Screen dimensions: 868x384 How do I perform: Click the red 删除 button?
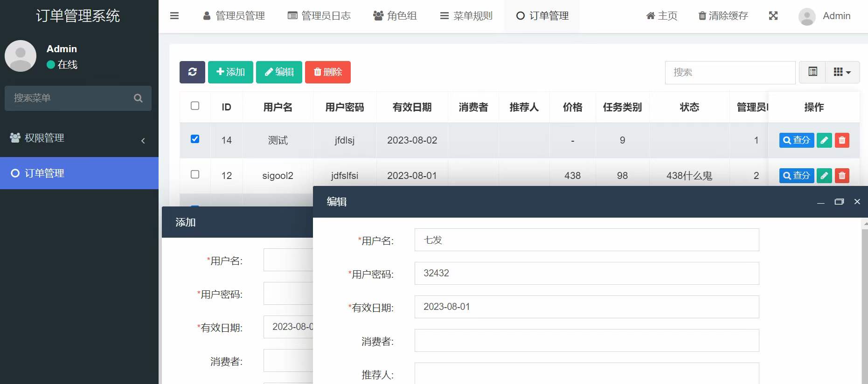328,72
